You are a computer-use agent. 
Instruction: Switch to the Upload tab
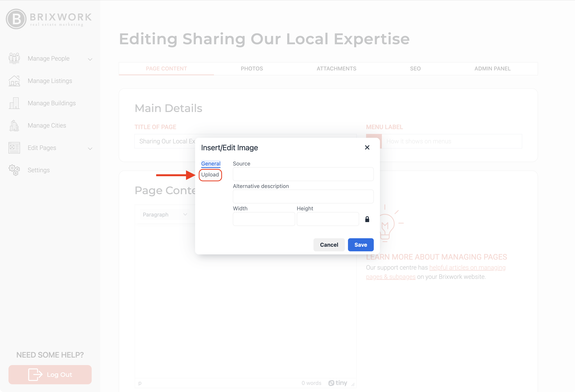pyautogui.click(x=210, y=175)
